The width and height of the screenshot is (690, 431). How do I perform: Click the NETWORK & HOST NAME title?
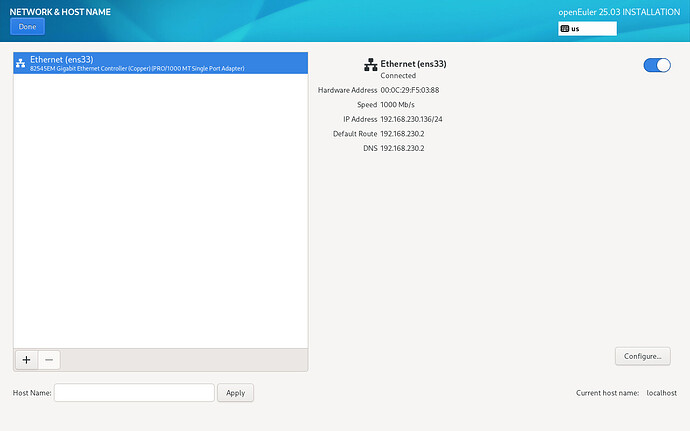pyautogui.click(x=60, y=11)
